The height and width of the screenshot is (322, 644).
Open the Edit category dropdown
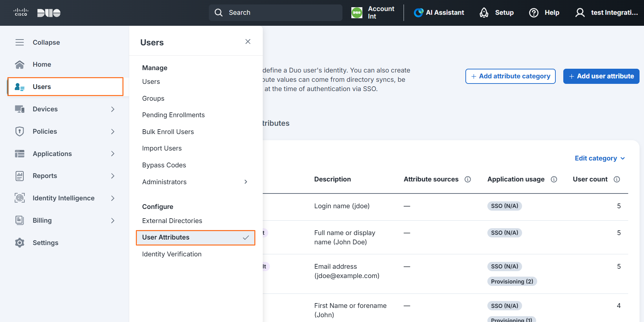600,158
